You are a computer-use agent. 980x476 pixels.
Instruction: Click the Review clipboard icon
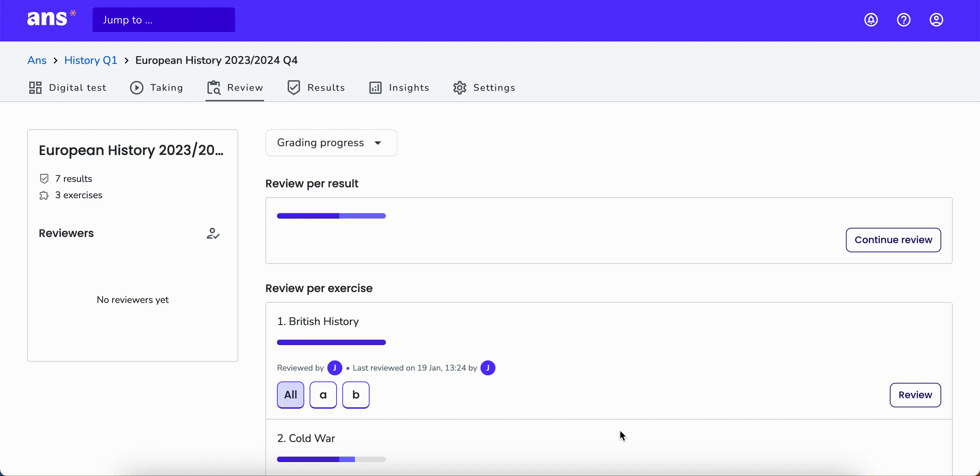[x=214, y=87]
